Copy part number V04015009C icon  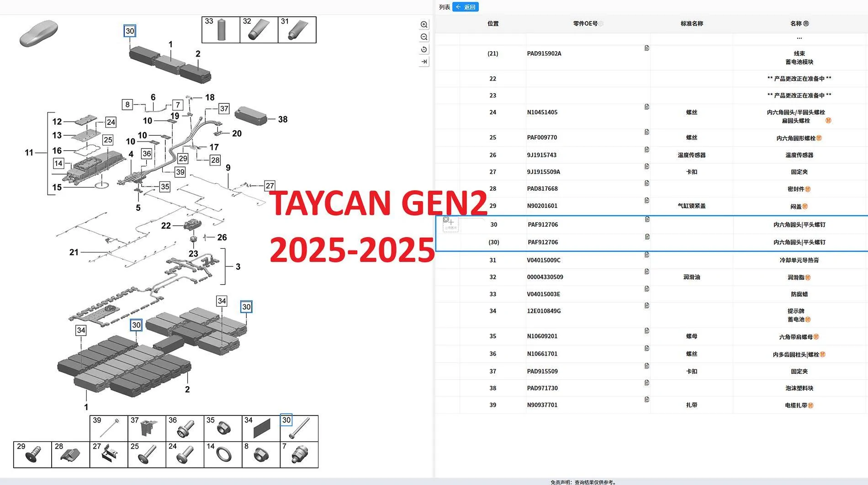[647, 255]
